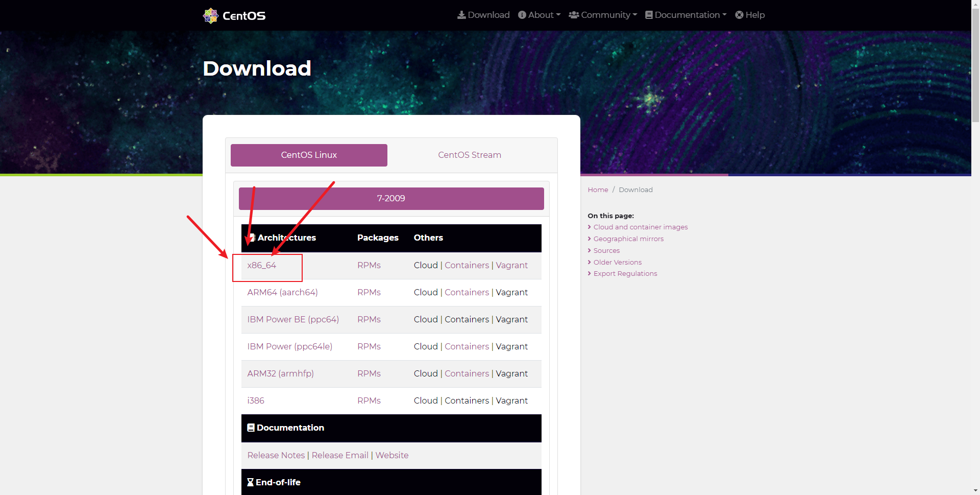The height and width of the screenshot is (495, 980).
Task: Open the Release Notes link
Action: [x=276, y=455]
